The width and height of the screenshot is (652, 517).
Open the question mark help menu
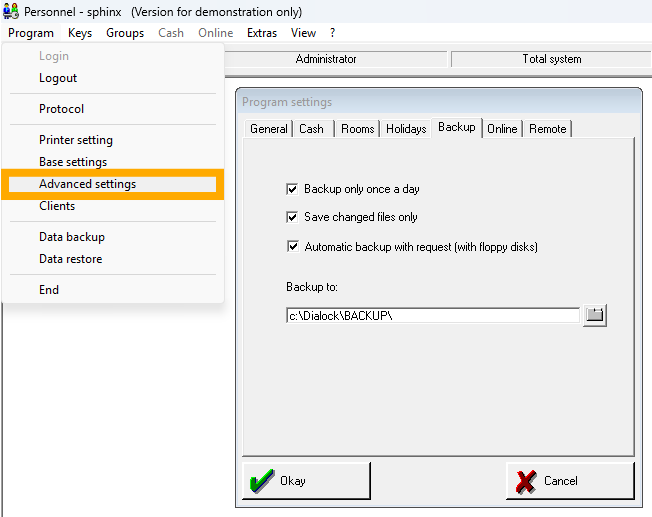point(332,33)
